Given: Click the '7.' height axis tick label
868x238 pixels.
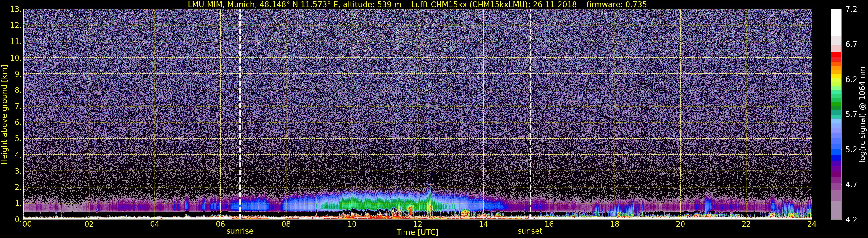Looking at the screenshot, I should click(18, 107).
